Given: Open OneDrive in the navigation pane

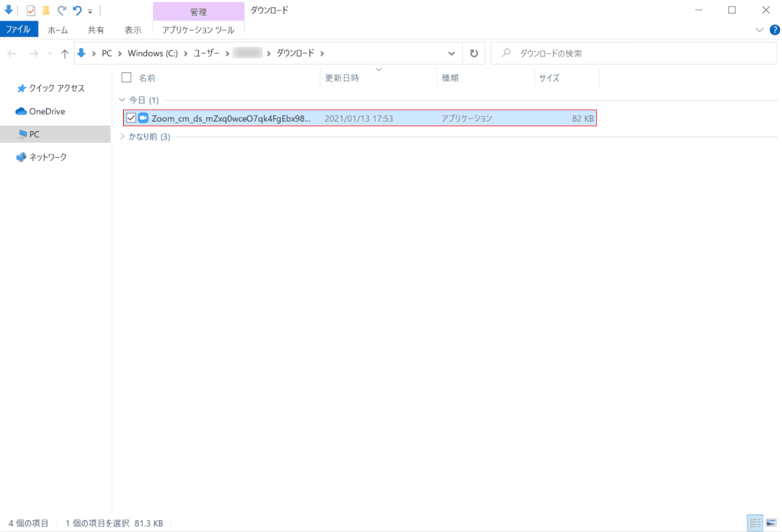Looking at the screenshot, I should [x=47, y=111].
